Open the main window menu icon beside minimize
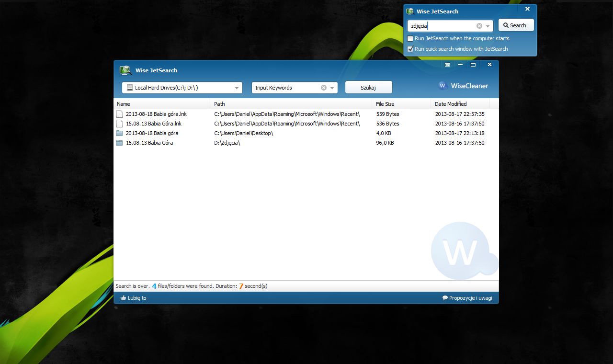Image resolution: width=613 pixels, height=364 pixels. point(447,65)
